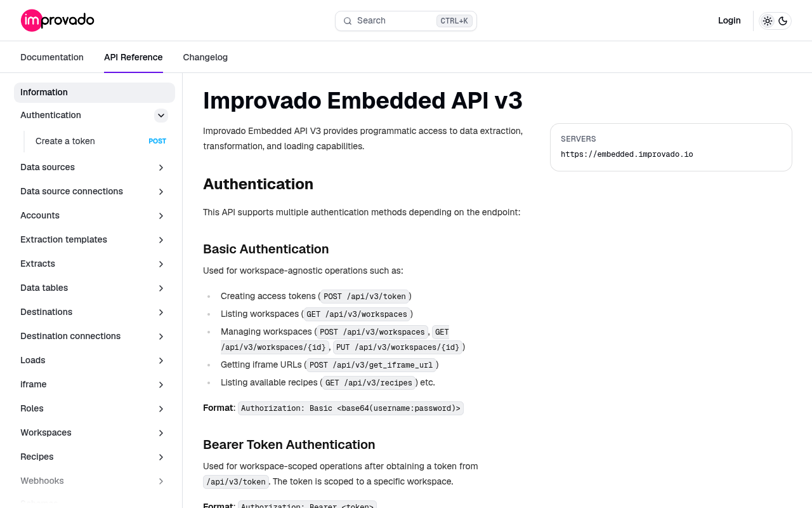Click the search magnifier icon

(348, 21)
